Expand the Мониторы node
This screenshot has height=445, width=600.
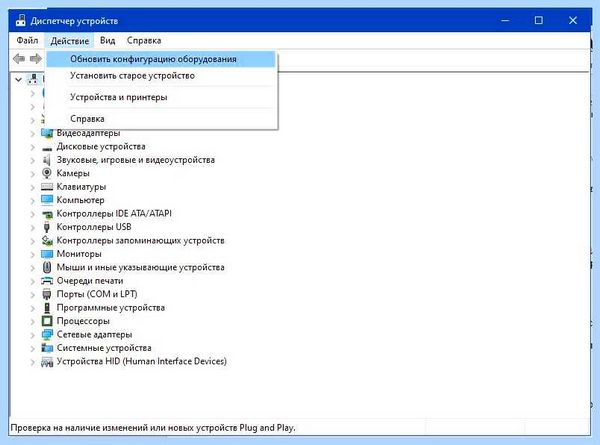[x=33, y=254]
